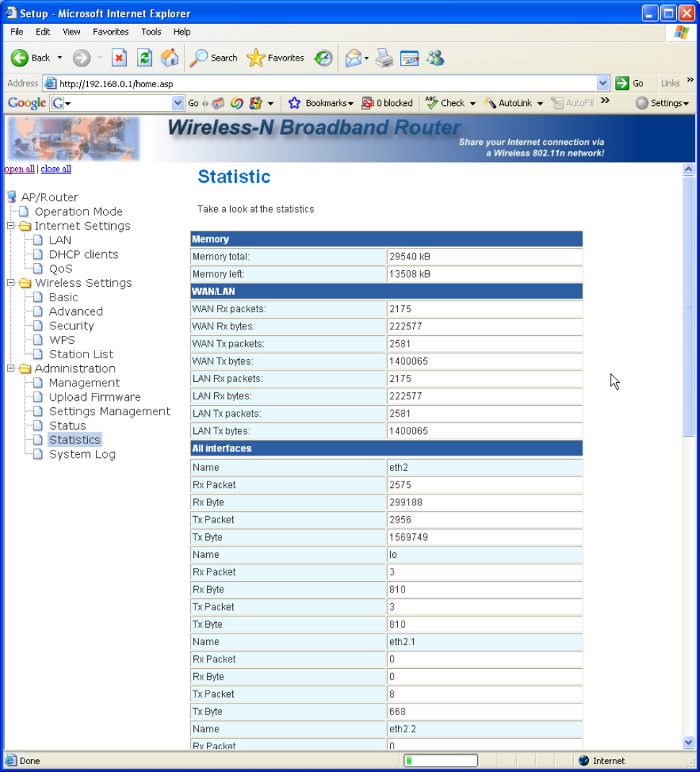Open the Mail button dropdown arrow
Image resolution: width=700 pixels, height=772 pixels.
(x=366, y=58)
